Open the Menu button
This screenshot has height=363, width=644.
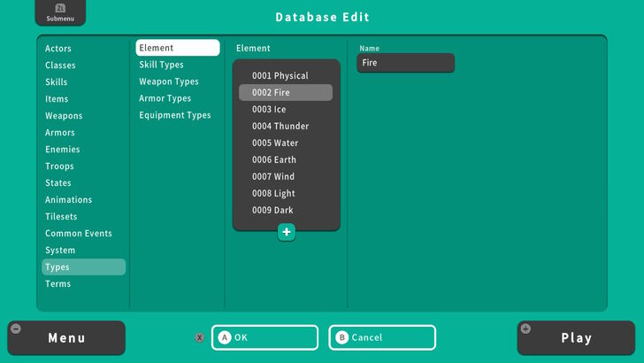[x=66, y=337]
